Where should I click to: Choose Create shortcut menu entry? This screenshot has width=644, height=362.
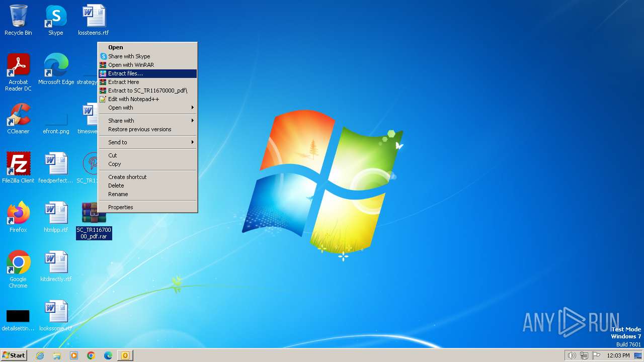tap(147, 177)
